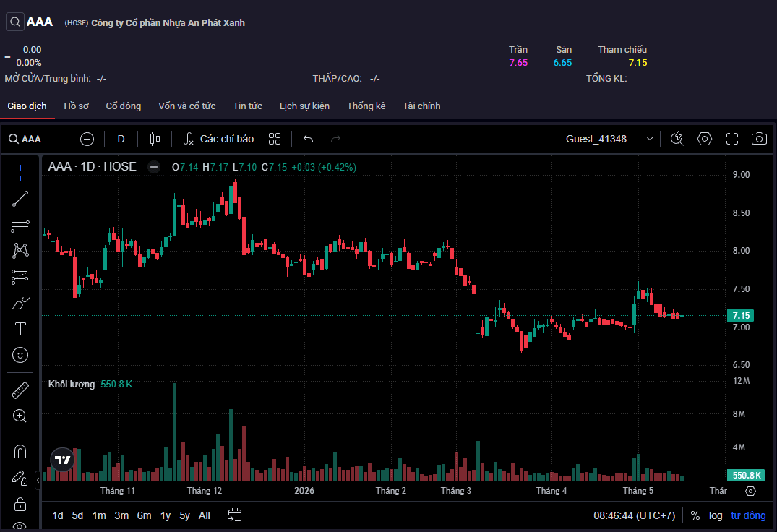This screenshot has width=777, height=532.
Task: Set chart range to 1m
Action: pyautogui.click(x=99, y=515)
